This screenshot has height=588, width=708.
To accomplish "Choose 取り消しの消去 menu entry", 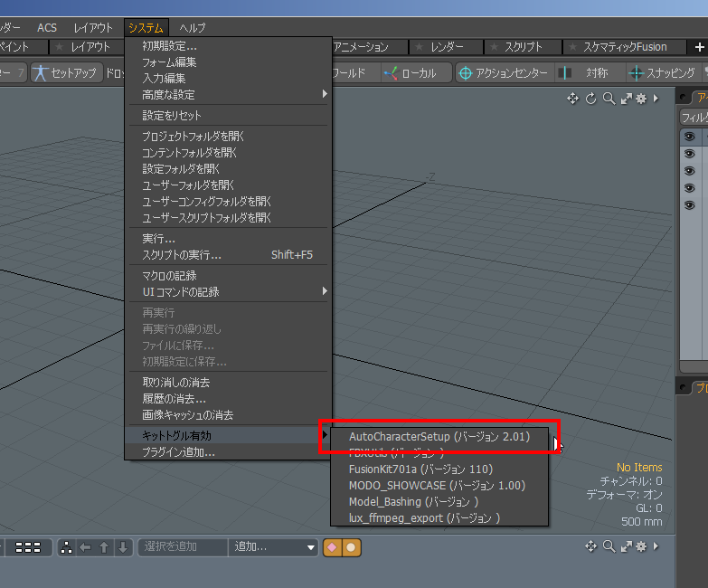I will click(x=229, y=383).
